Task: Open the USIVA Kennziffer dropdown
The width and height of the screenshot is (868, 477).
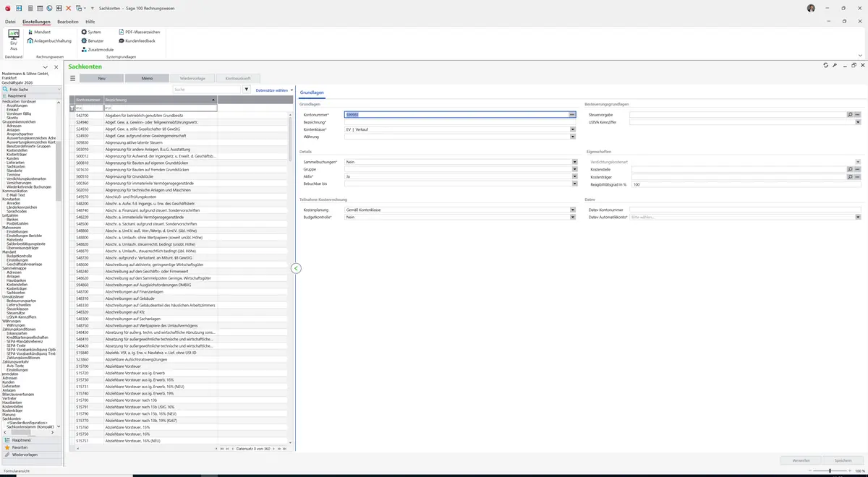Action: [858, 122]
